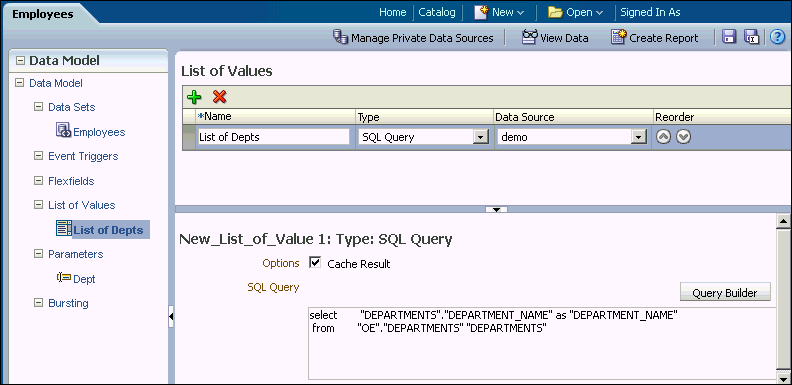Viewport: 792px width, 385px height.
Task: Collapse the Parameters node
Action: (38, 254)
